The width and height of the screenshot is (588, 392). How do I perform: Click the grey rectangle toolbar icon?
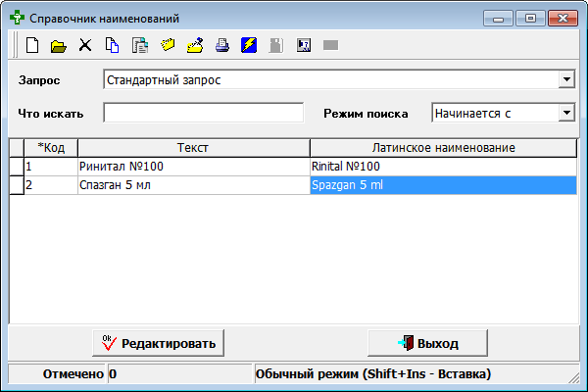pos(331,45)
